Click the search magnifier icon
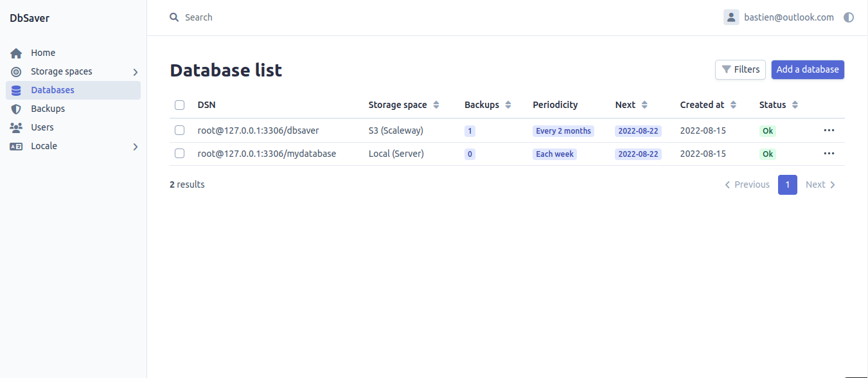 point(174,17)
